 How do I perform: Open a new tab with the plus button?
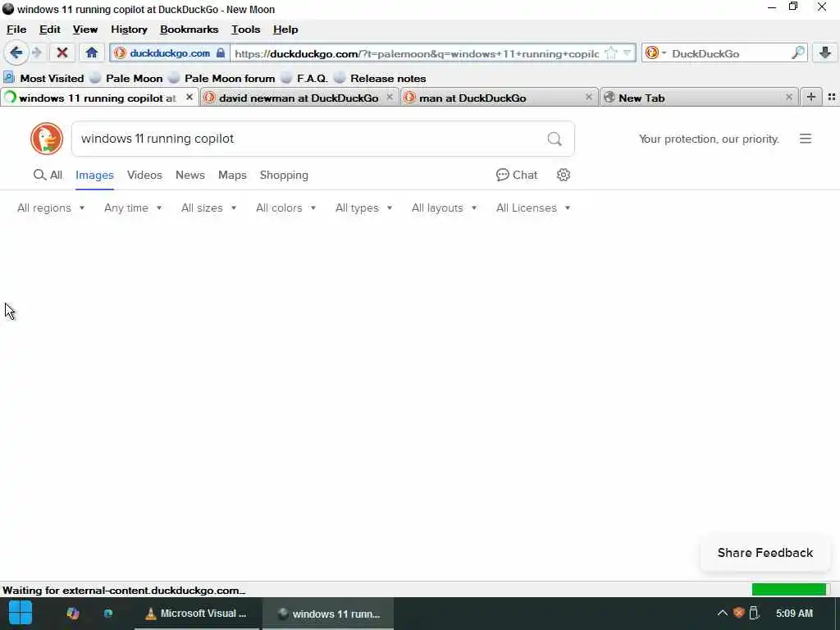click(x=811, y=97)
